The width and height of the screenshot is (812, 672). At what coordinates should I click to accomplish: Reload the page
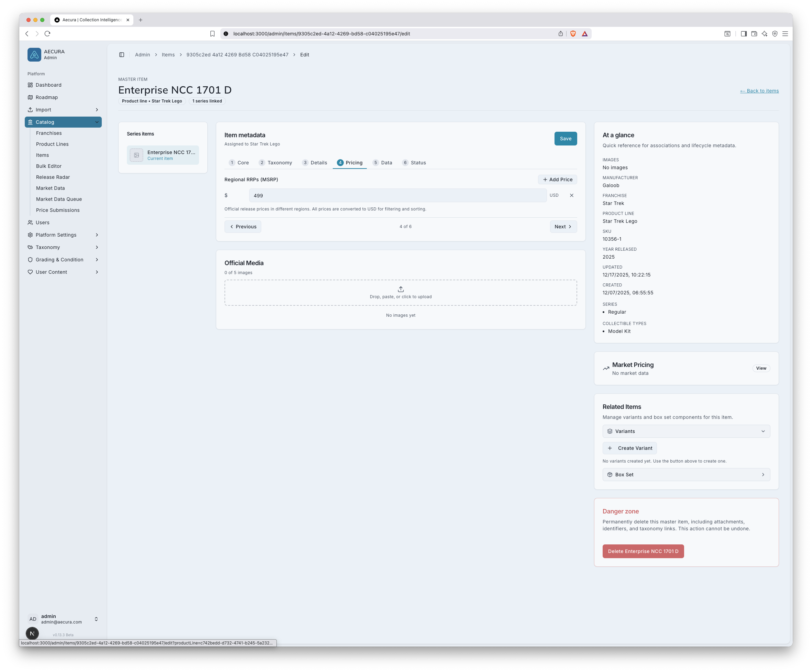[x=47, y=34]
